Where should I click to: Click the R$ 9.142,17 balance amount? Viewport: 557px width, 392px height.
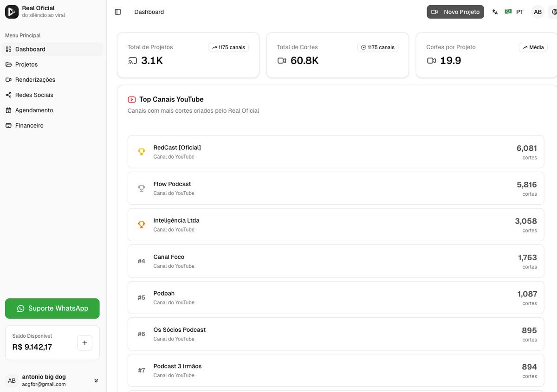(32, 347)
